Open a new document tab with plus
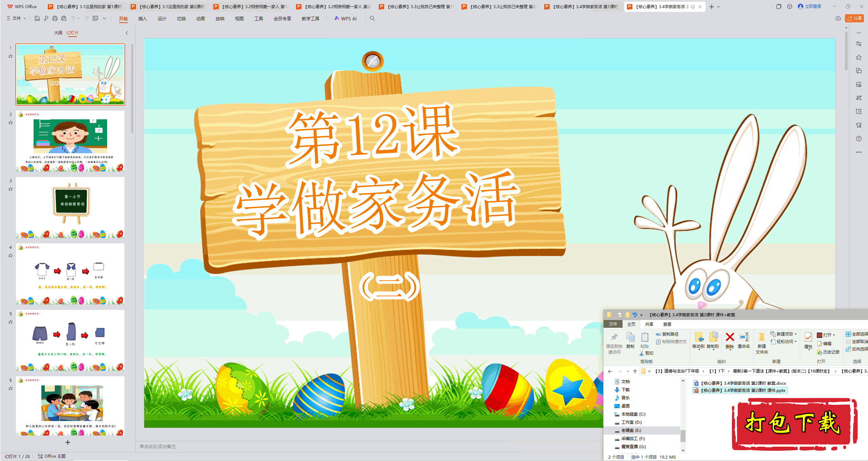868x461 pixels. click(x=712, y=7)
